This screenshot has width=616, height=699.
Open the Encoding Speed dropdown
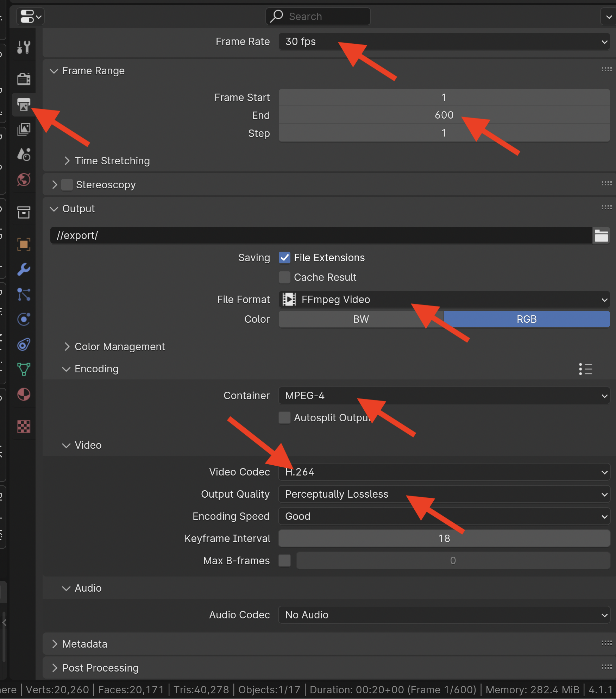444,516
